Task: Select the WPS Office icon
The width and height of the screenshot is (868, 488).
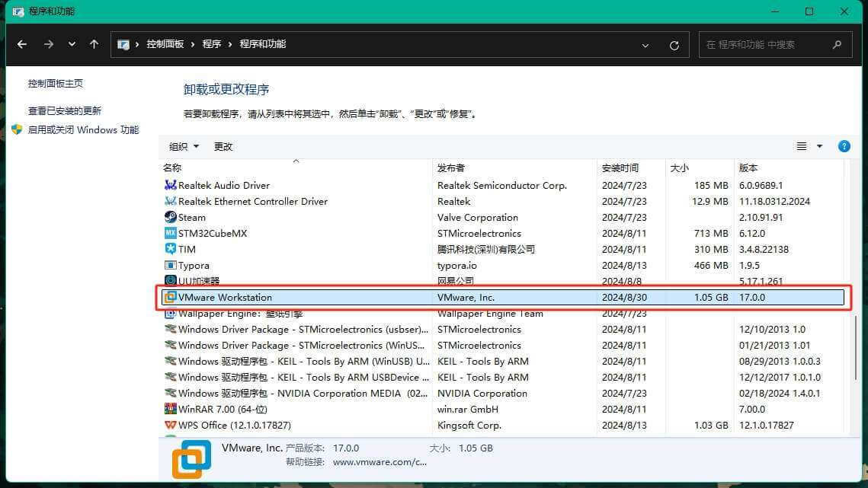Action: click(170, 425)
